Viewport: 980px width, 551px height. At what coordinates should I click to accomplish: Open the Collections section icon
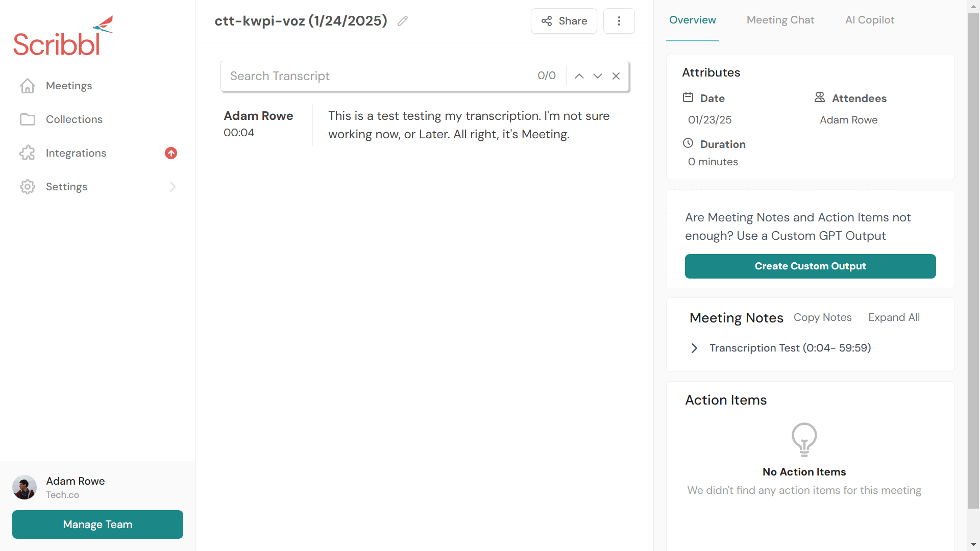(x=26, y=120)
